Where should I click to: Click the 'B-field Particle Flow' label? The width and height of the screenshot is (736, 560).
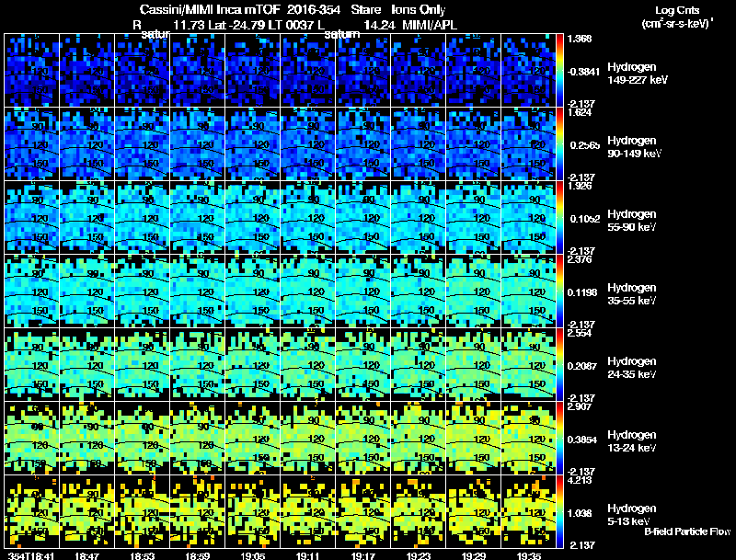687,531
